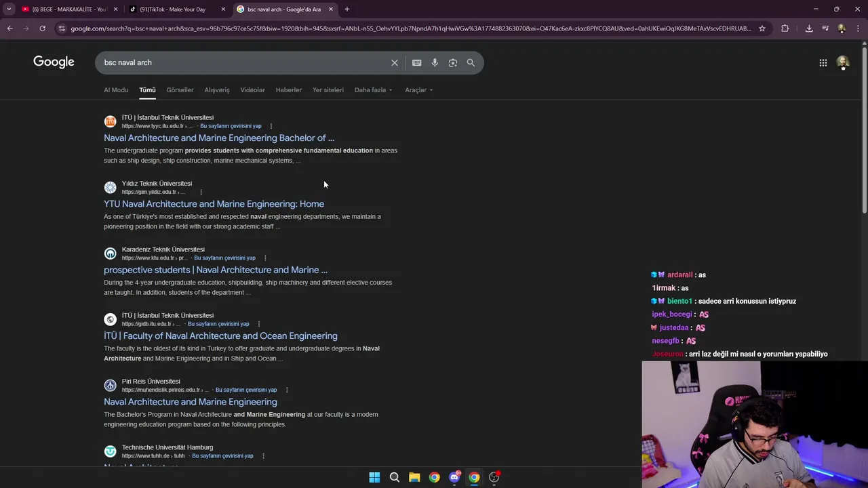Open Discord from the taskbar

[x=454, y=477]
